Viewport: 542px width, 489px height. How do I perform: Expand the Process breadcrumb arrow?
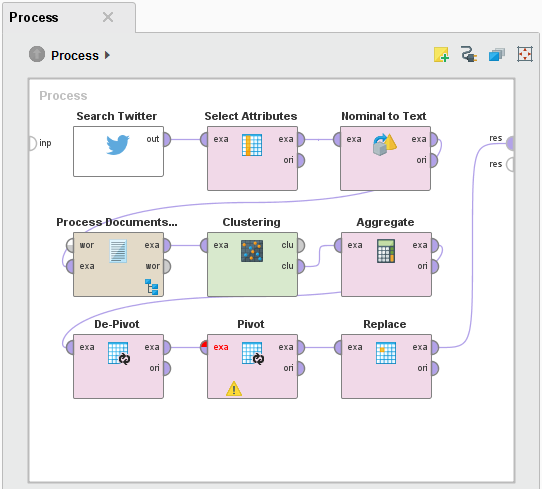pos(107,55)
